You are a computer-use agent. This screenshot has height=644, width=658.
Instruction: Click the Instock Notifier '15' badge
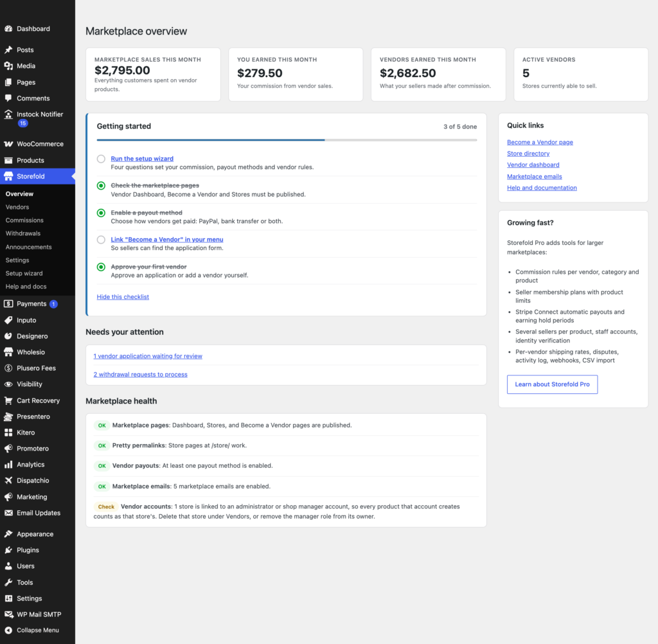23,123
